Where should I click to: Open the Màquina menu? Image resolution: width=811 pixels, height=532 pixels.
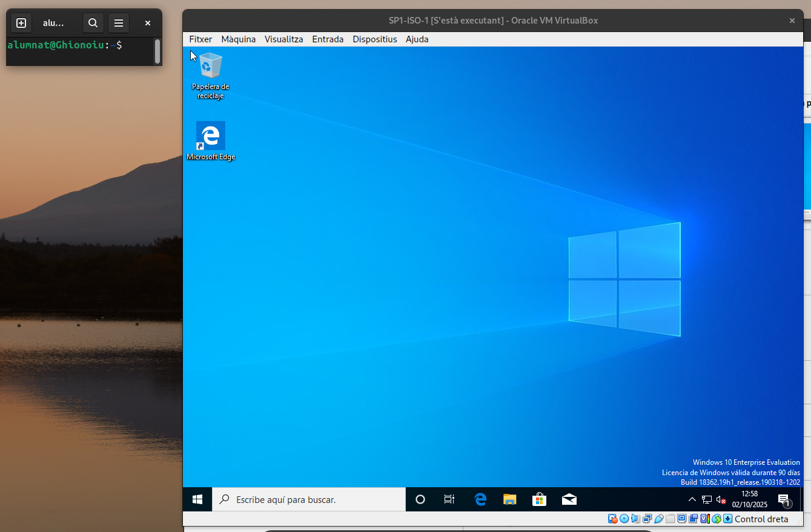click(238, 39)
